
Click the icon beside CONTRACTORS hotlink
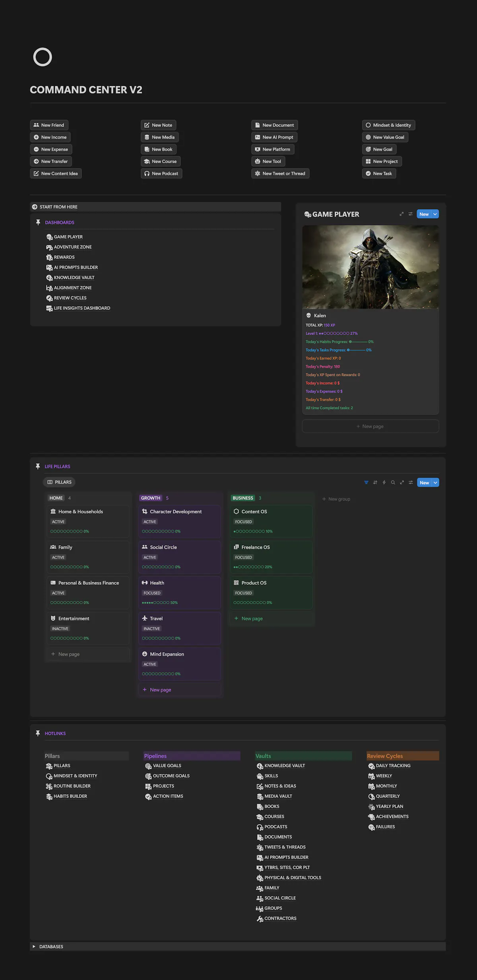(x=260, y=919)
